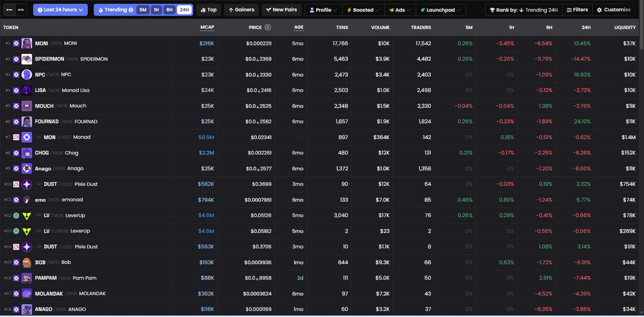Sort by the VOLUME column header
This screenshot has height=317, width=644.
[380, 27]
